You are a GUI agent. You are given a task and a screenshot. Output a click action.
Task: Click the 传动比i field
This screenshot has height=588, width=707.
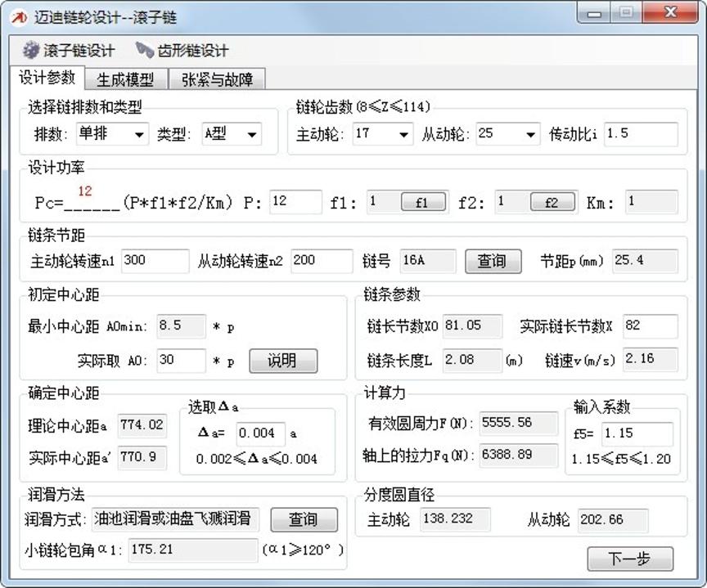coord(641,134)
